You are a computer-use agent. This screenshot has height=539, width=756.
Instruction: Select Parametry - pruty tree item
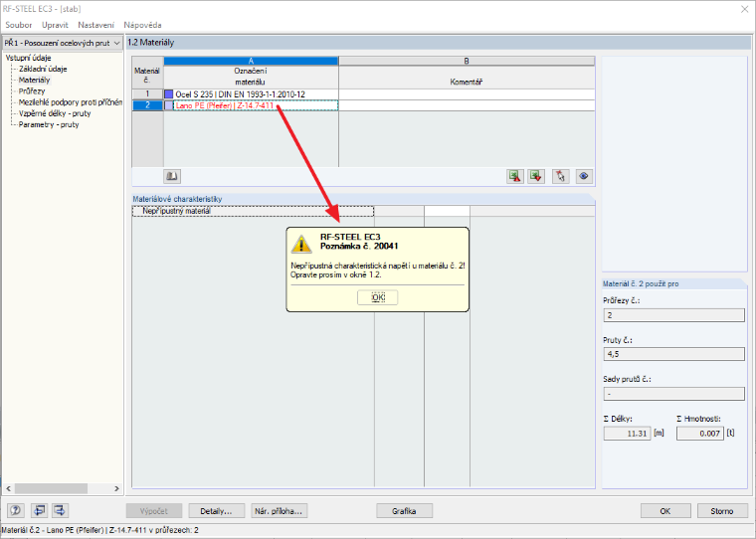(x=49, y=124)
